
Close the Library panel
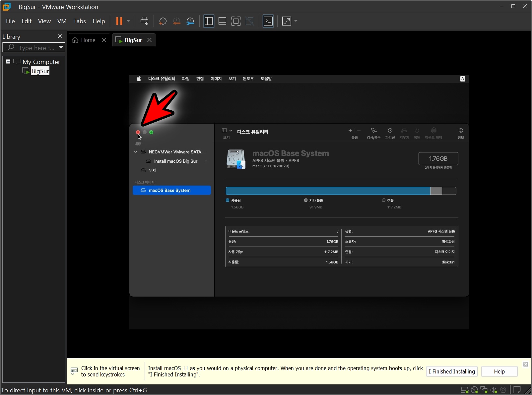click(60, 36)
